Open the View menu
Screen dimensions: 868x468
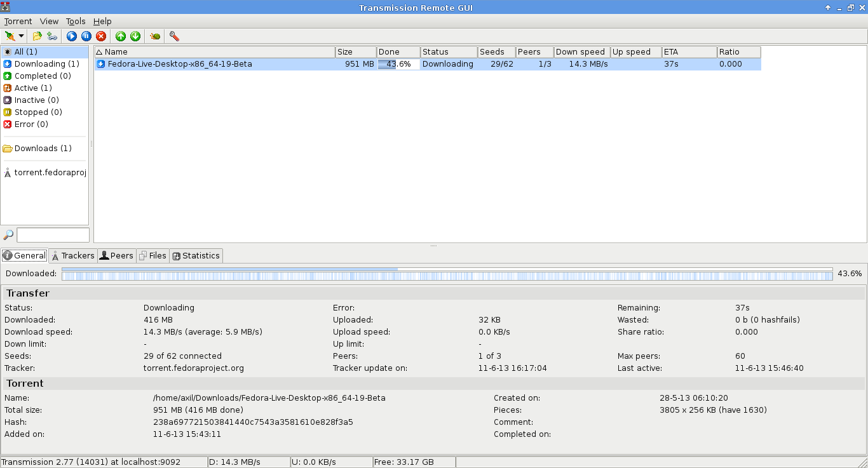pyautogui.click(x=49, y=21)
